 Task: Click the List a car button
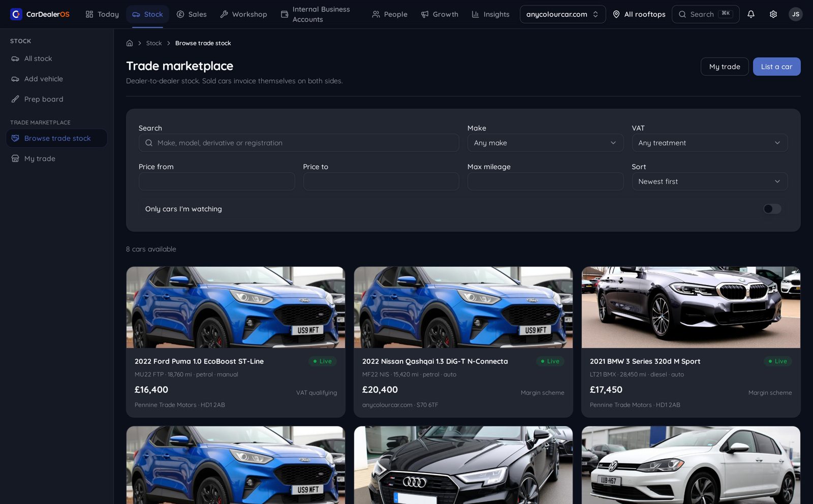776,67
